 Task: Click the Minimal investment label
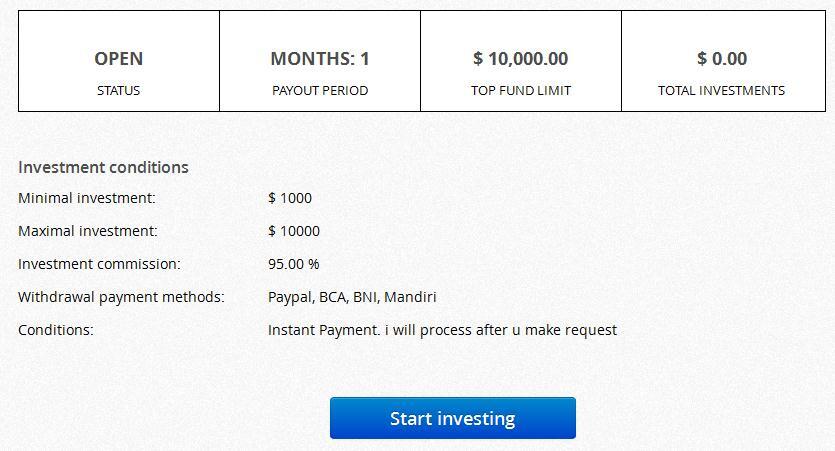pos(87,198)
